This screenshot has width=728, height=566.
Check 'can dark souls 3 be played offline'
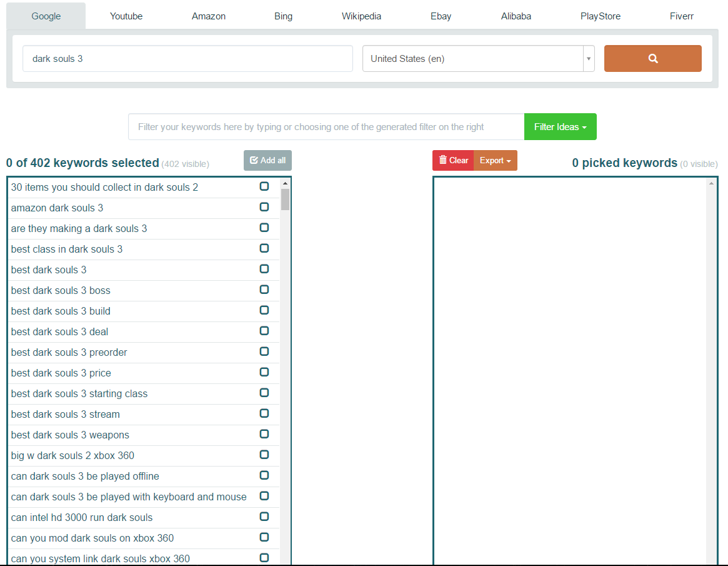[x=264, y=475]
